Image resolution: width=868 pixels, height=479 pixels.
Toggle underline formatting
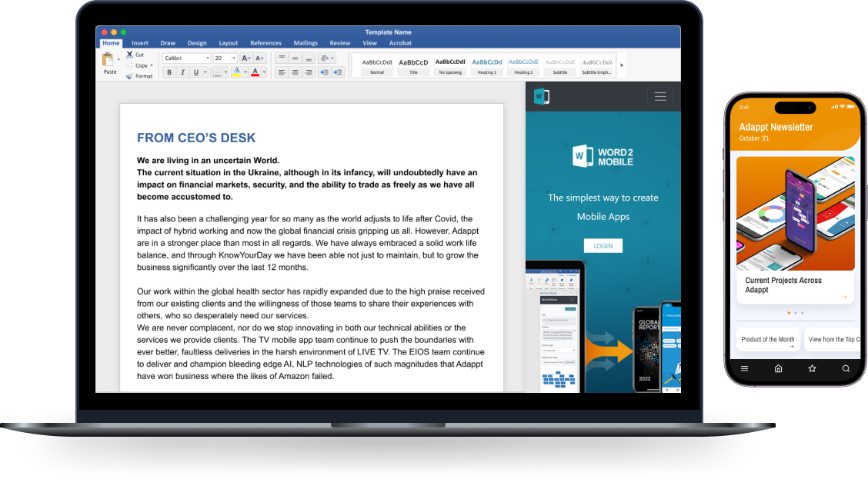click(x=196, y=72)
